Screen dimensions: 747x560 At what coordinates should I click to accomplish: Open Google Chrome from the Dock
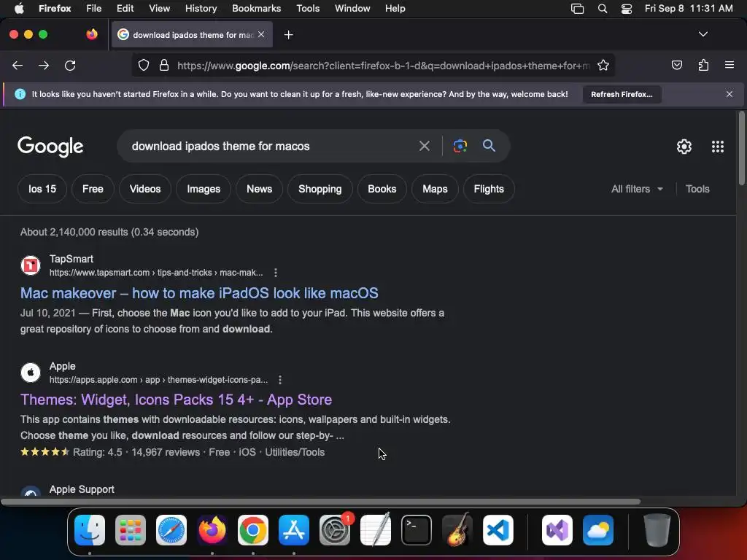point(253,530)
